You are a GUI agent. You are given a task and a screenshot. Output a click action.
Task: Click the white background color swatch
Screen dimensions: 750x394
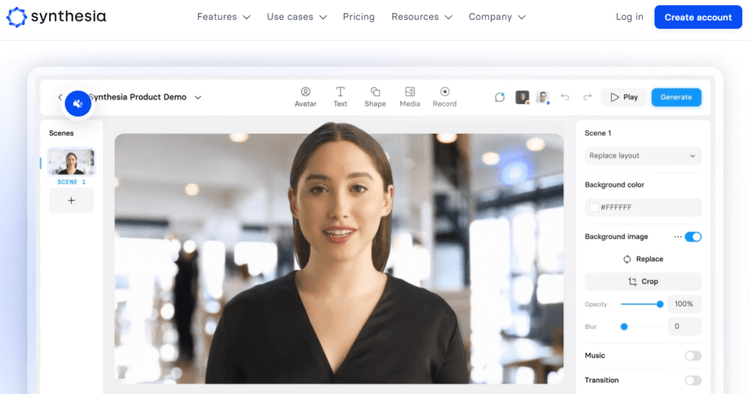594,208
